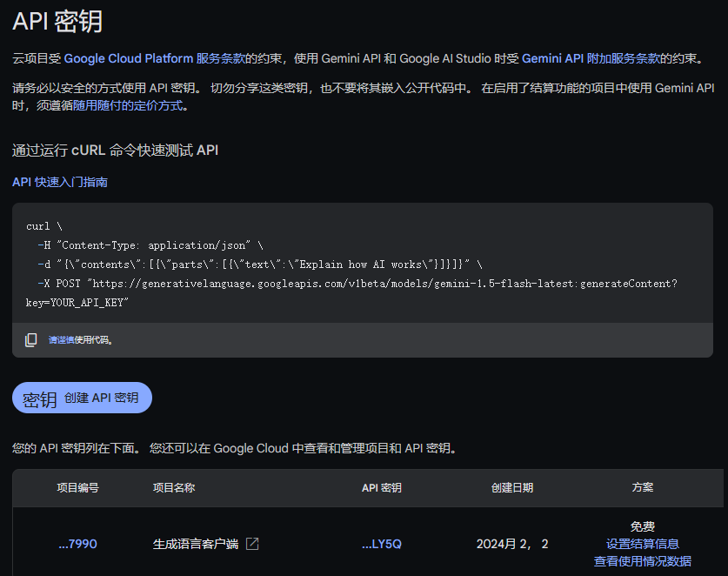This screenshot has height=576, width=728.
Task: Open Gemini API 附加服务条款 link
Action: click(x=591, y=58)
